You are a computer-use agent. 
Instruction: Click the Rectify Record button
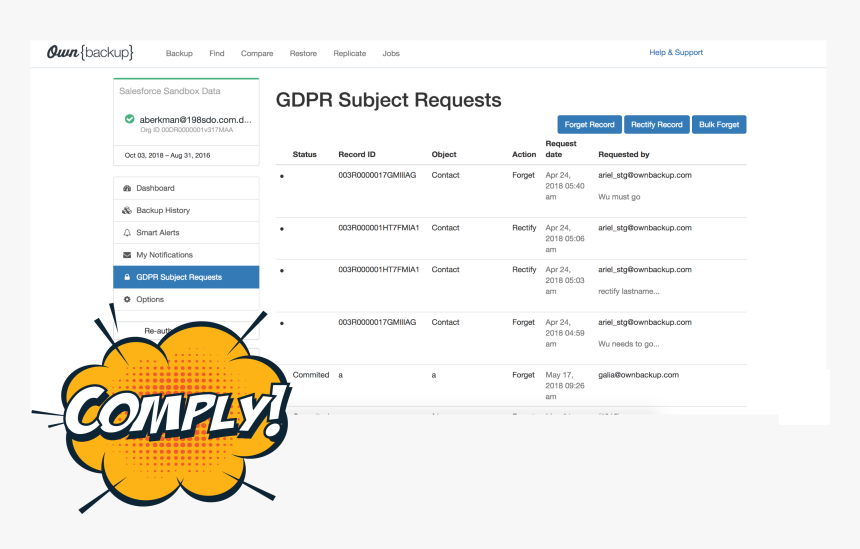click(657, 124)
